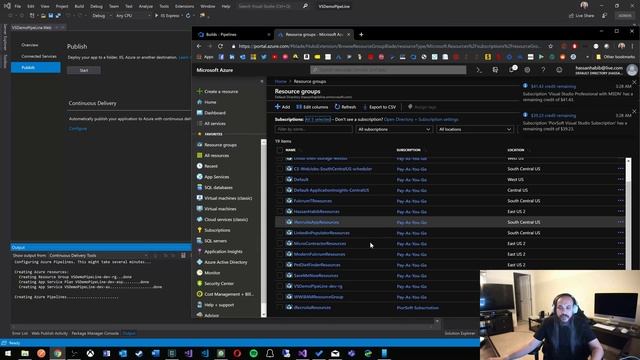The height and width of the screenshot is (360, 640).
Task: Click Save All icon in Visual Studio toolbar
Action: [58, 16]
